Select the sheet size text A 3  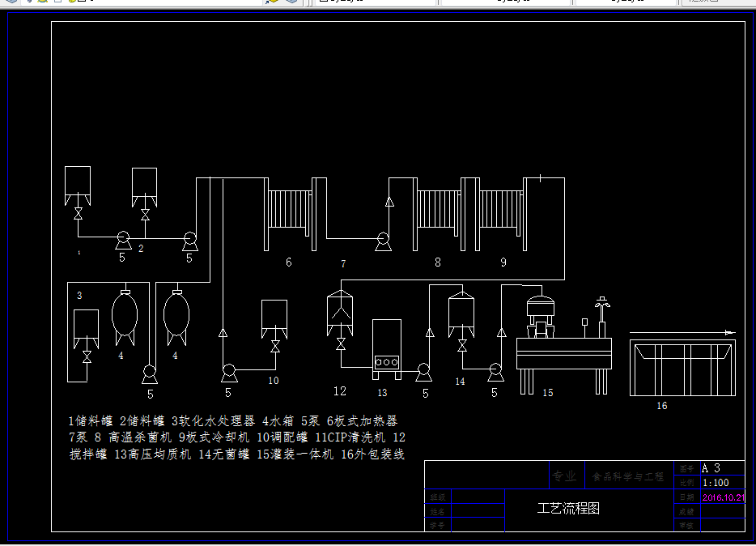[711, 468]
